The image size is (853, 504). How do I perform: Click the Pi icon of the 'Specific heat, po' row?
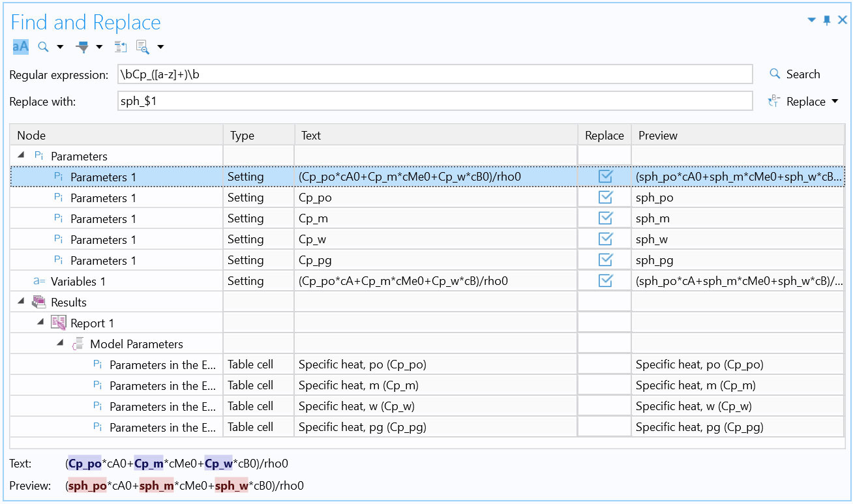point(98,364)
